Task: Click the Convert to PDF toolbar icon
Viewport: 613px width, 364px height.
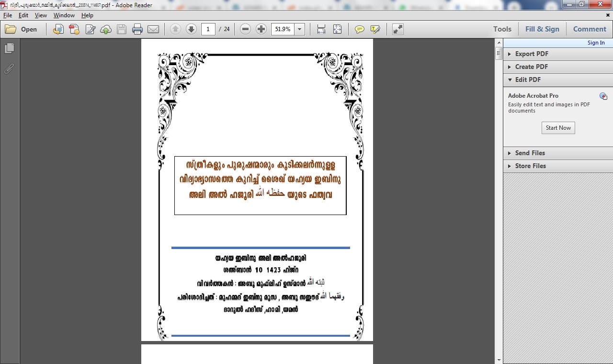Action: (74, 29)
